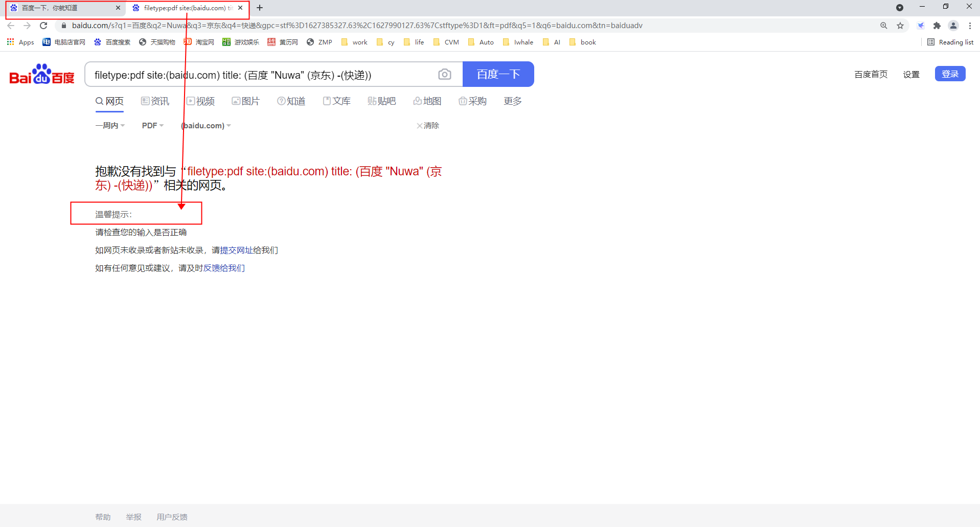Bookmark this page with star icon
980x527 pixels.
pyautogui.click(x=900, y=26)
